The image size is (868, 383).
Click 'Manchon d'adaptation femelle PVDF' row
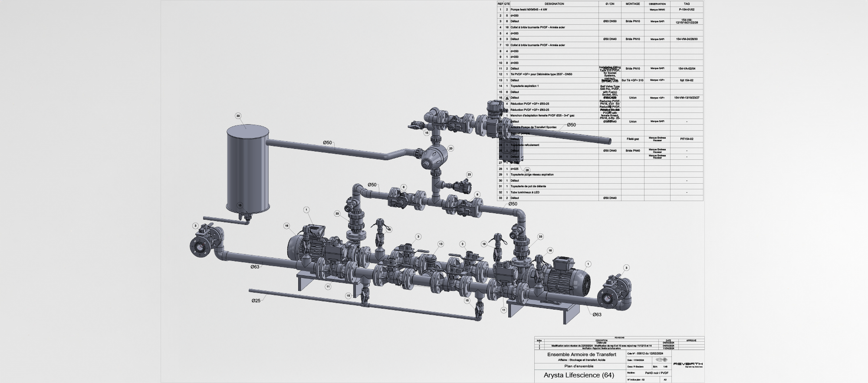[600, 116]
